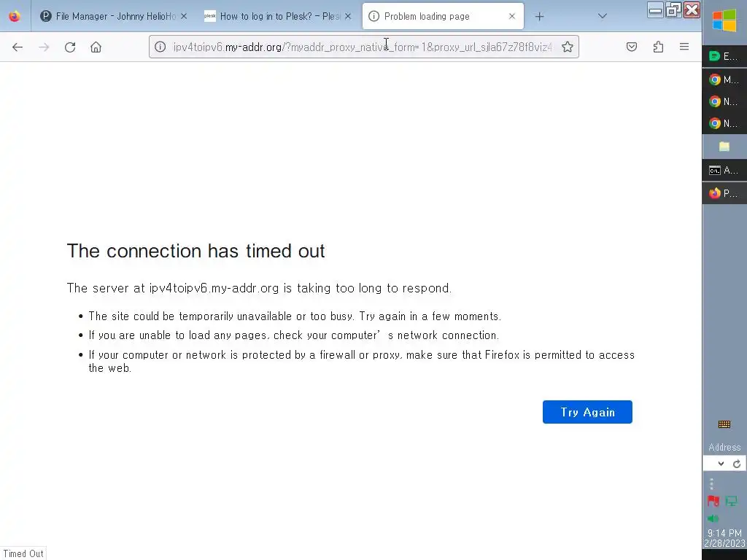The height and width of the screenshot is (560, 747).
Task: Show hidden icons via the tray dots
Action: [711, 484]
